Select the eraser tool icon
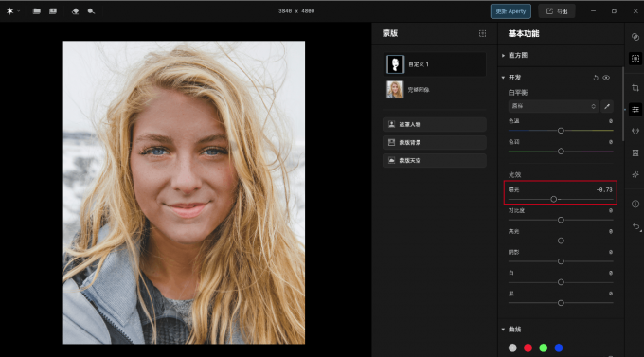This screenshot has height=357, width=644. [x=75, y=11]
